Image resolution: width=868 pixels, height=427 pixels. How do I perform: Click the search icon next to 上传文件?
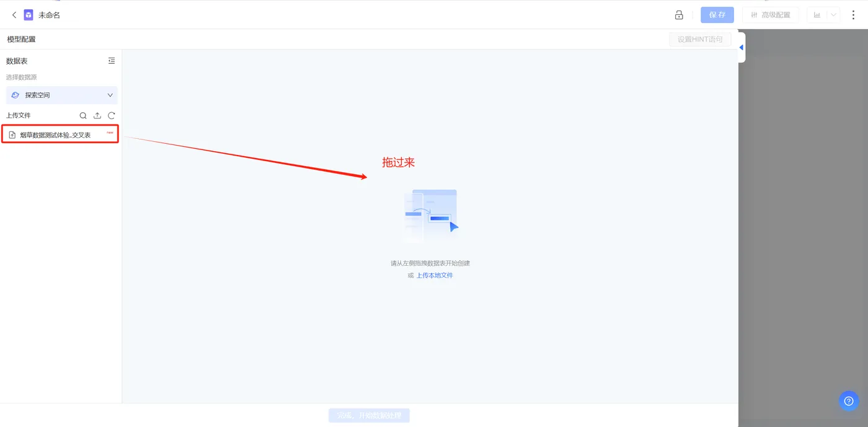(x=83, y=115)
